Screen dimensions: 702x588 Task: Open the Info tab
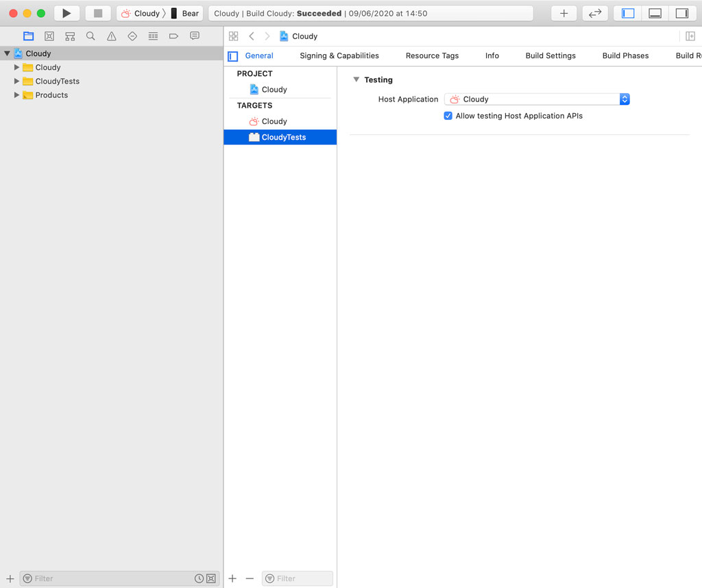click(x=492, y=56)
